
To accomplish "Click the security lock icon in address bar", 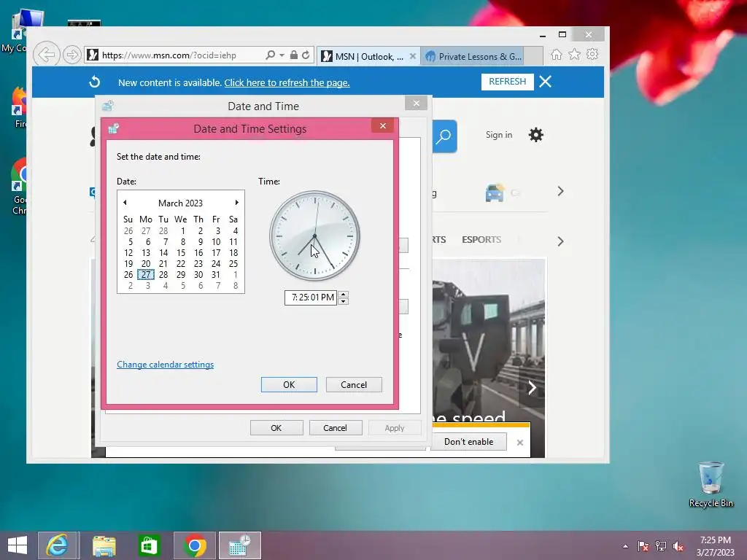I will tap(294, 55).
